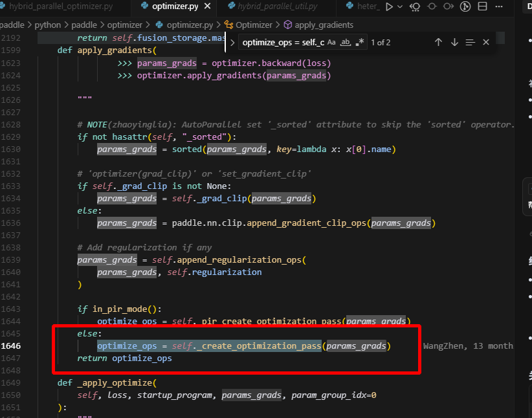The height and width of the screenshot is (418, 532).
Task: Toggle Use Regular Expression in find
Action: click(360, 42)
